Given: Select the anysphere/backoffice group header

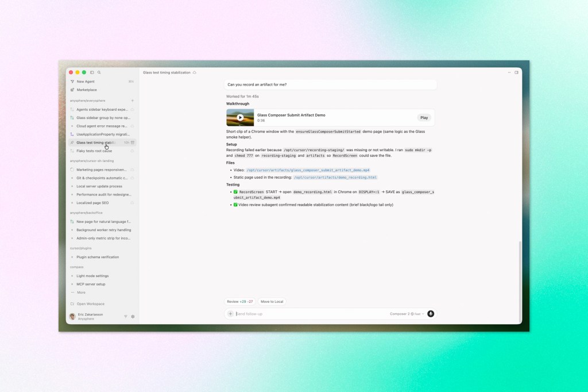Looking at the screenshot, I should tap(86, 213).
